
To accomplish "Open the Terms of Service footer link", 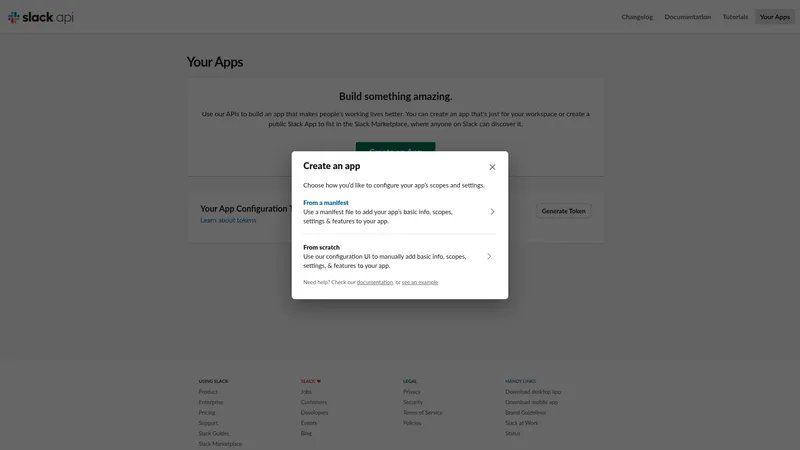I will [422, 412].
